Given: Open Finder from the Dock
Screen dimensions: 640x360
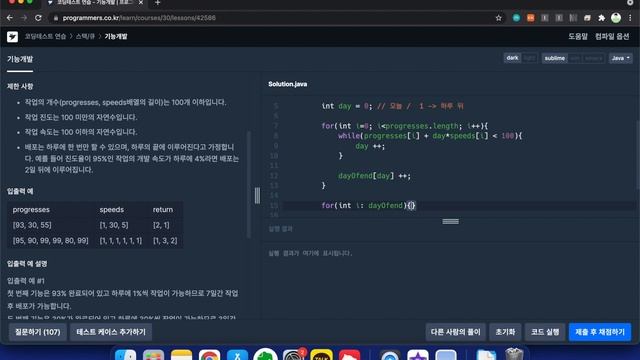Looking at the screenshot, I should point(125,355).
